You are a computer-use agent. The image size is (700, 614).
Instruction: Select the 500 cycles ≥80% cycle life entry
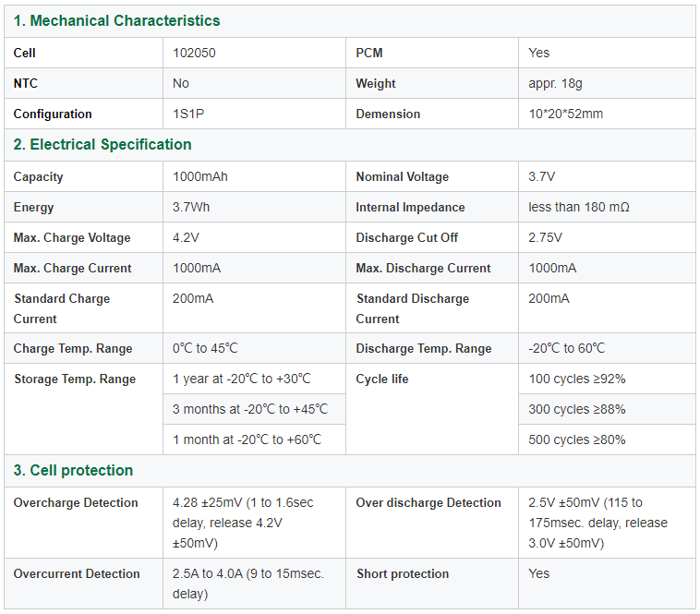click(576, 439)
